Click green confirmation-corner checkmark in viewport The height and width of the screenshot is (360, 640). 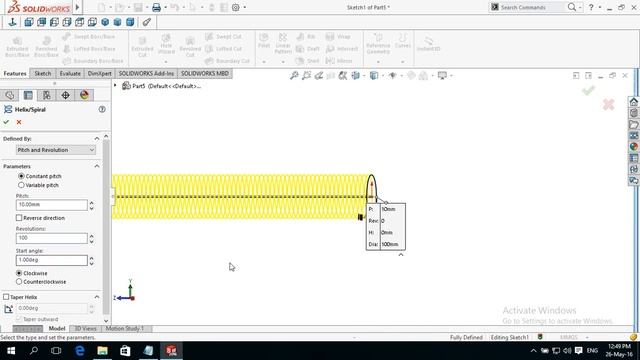click(588, 90)
